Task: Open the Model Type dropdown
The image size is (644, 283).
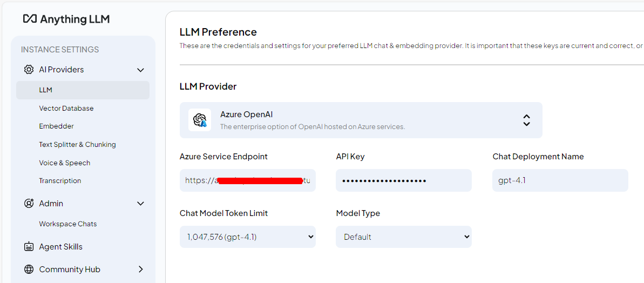Action: point(404,237)
